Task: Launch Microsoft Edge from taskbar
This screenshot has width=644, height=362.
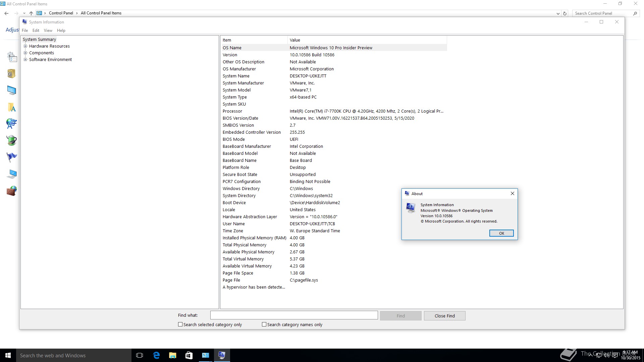Action: [x=156, y=355]
